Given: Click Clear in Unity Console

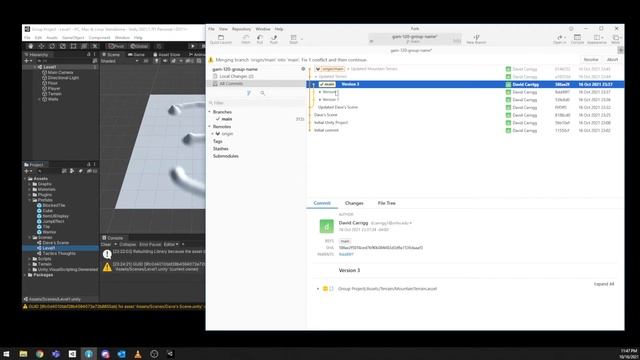Looking at the screenshot, I should 106,244.
